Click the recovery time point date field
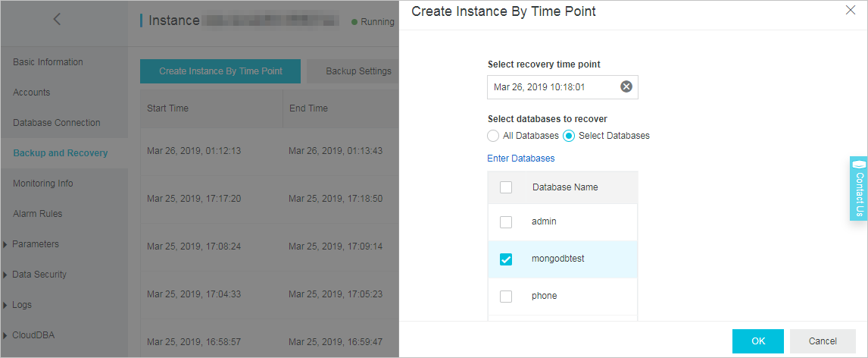The width and height of the screenshot is (868, 358). tap(563, 87)
